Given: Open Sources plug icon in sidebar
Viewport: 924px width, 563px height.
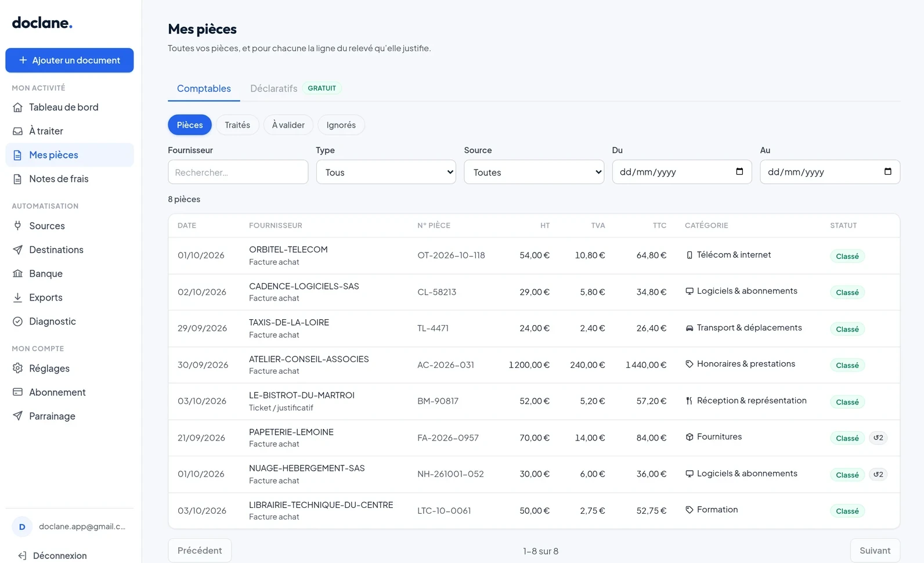Looking at the screenshot, I should (18, 226).
